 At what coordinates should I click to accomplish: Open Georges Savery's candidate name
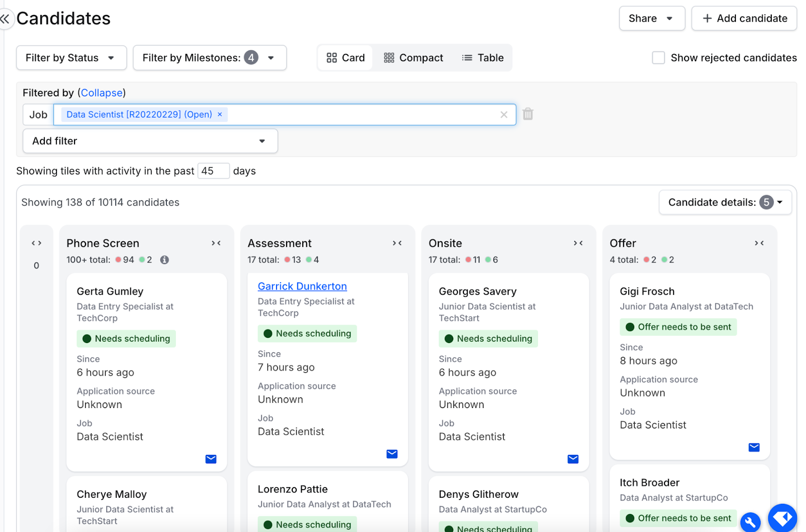(478, 291)
